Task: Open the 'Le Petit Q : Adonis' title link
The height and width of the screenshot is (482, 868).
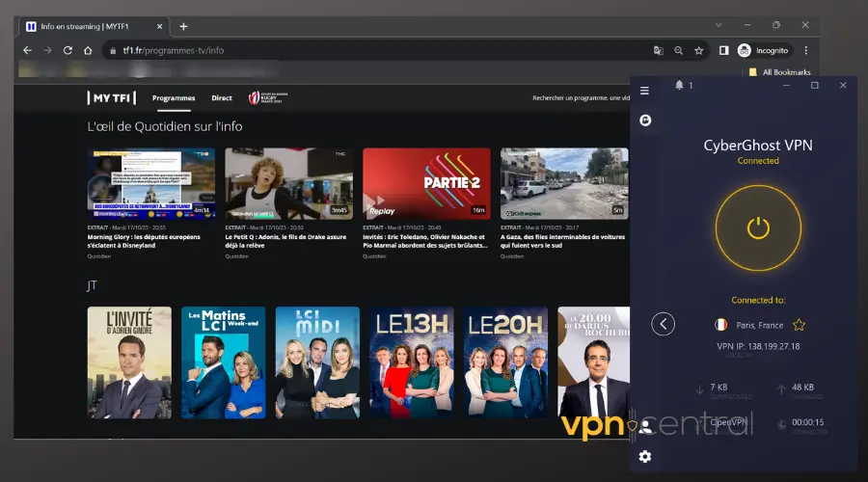Action: [x=285, y=241]
